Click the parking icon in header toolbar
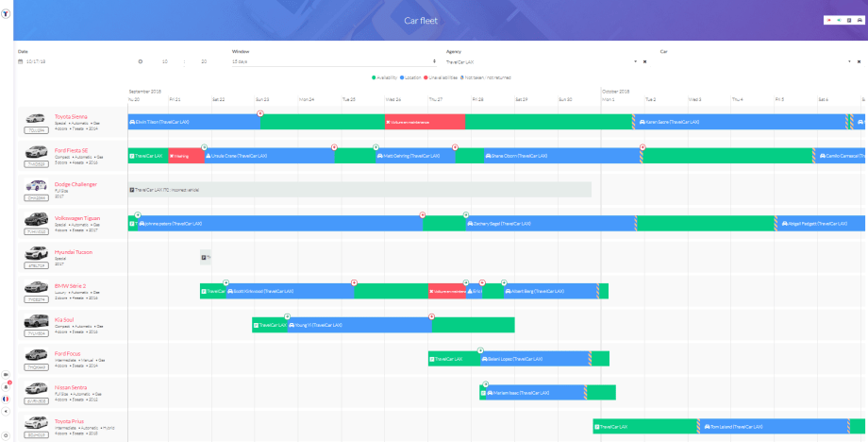 tap(849, 20)
